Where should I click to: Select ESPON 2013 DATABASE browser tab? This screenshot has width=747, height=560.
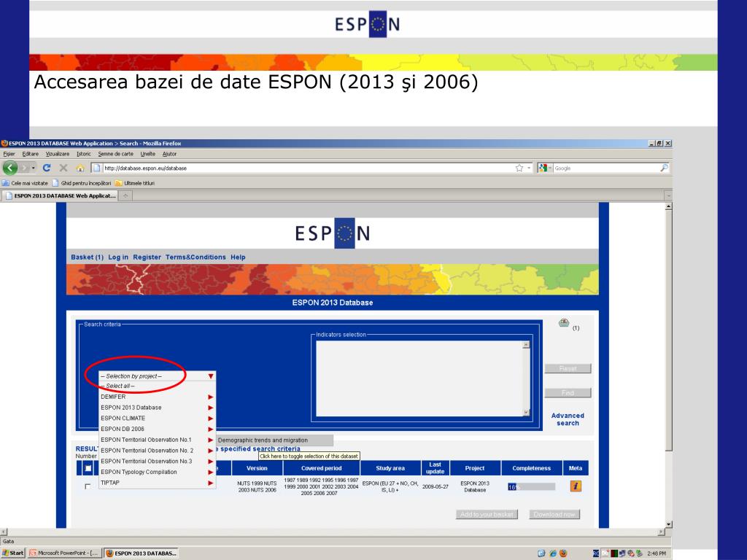tap(60, 195)
